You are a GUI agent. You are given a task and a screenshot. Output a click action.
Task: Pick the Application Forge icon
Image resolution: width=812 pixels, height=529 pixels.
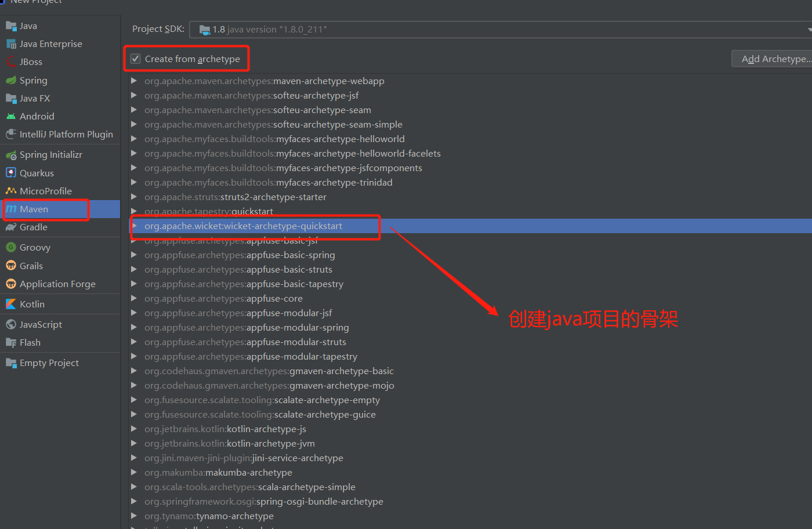tap(11, 284)
